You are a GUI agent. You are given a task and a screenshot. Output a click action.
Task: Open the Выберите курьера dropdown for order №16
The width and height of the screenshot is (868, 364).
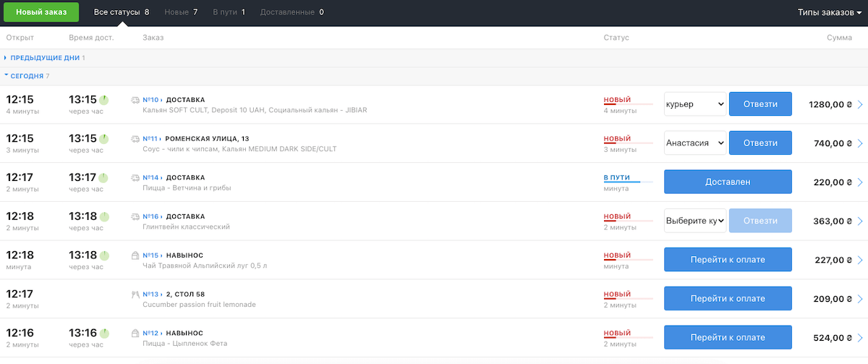coord(694,221)
